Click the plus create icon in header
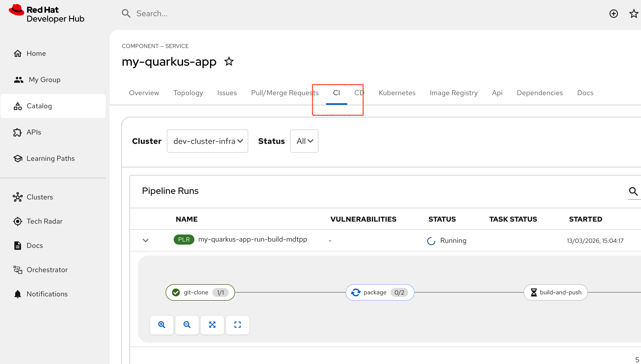641x364 pixels. coord(613,14)
